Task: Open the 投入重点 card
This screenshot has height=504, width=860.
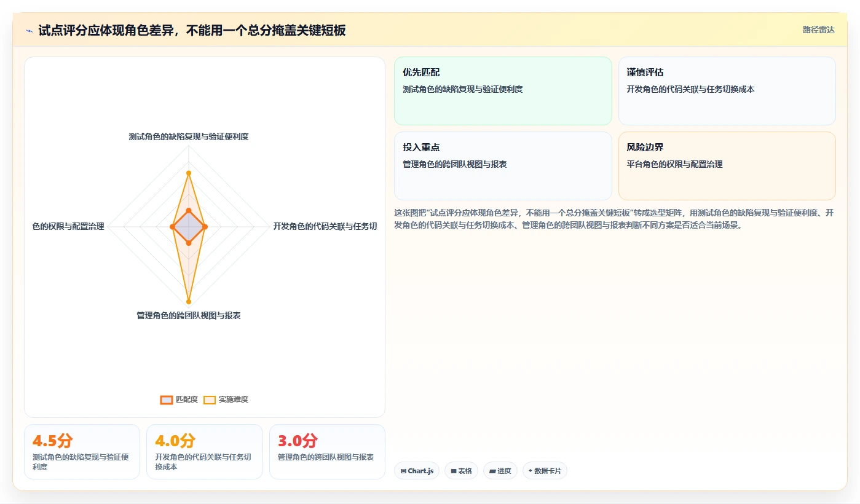Action: coord(503,166)
